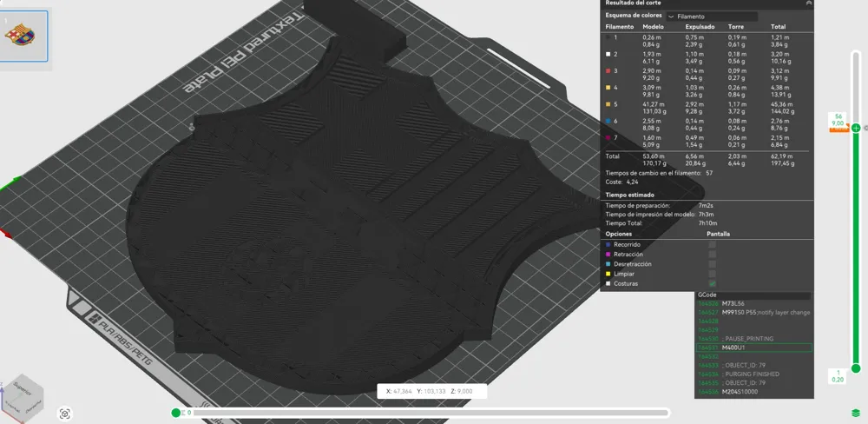This screenshot has width=868, height=424.
Task: Click the Desretracción cyan legend swatch
Action: [x=608, y=264]
